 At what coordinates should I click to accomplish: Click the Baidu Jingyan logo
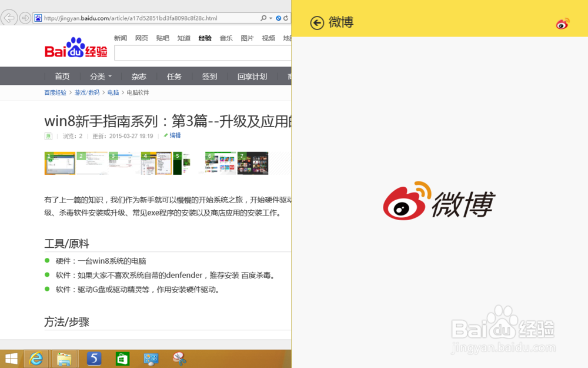tap(76, 48)
